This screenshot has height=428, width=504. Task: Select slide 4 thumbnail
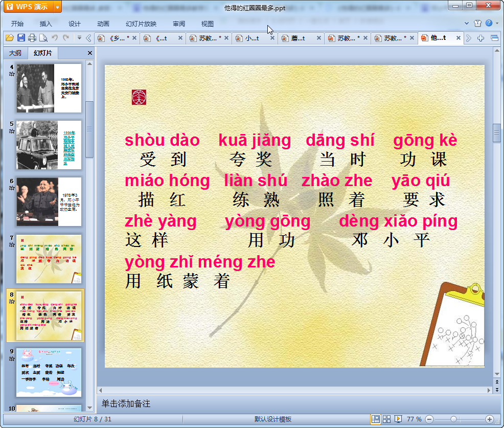tap(49, 88)
